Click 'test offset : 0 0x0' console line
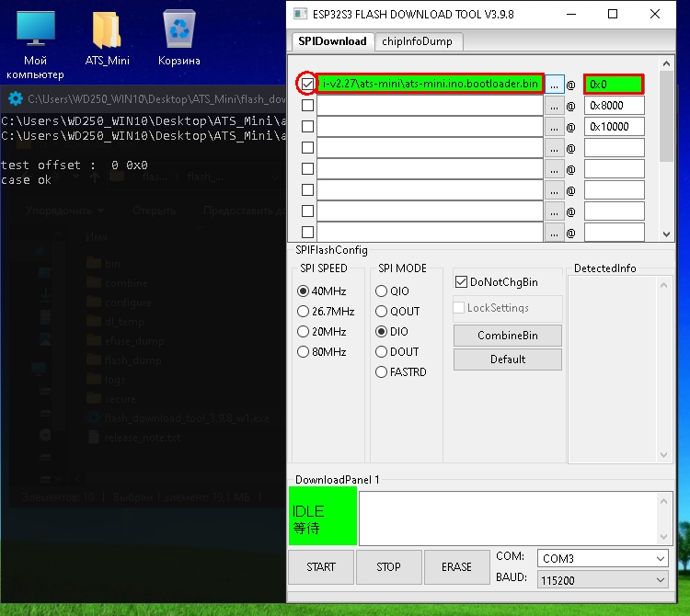This screenshot has width=690, height=616. pyautogui.click(x=75, y=165)
